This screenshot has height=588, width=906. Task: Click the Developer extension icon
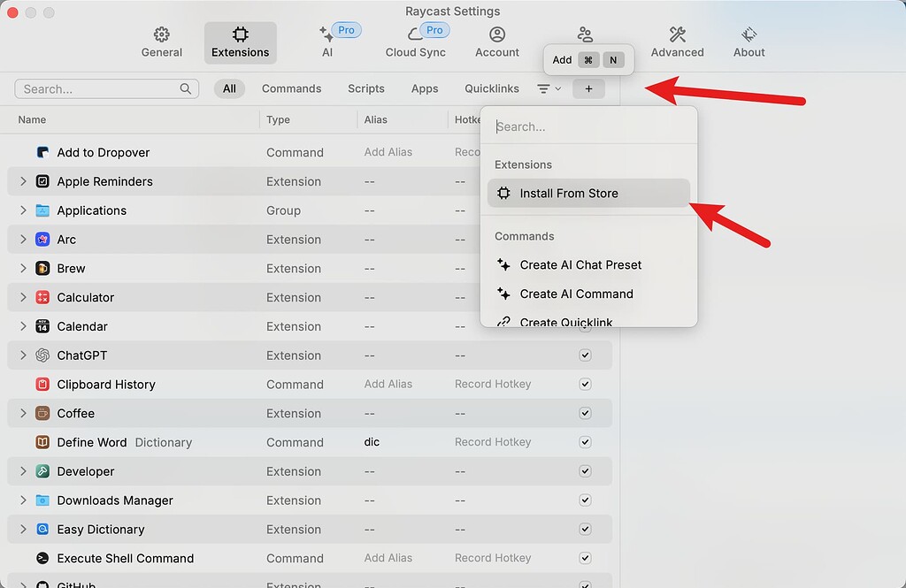pyautogui.click(x=42, y=471)
